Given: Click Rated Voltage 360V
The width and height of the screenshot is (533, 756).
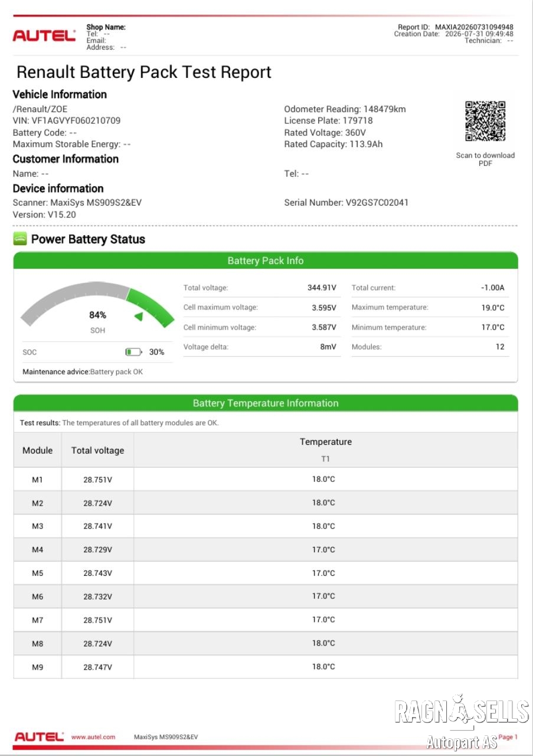Looking at the screenshot, I should tap(325, 132).
